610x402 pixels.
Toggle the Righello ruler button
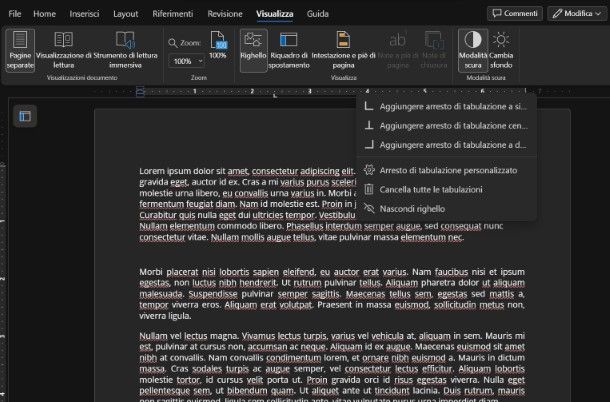tap(253, 51)
